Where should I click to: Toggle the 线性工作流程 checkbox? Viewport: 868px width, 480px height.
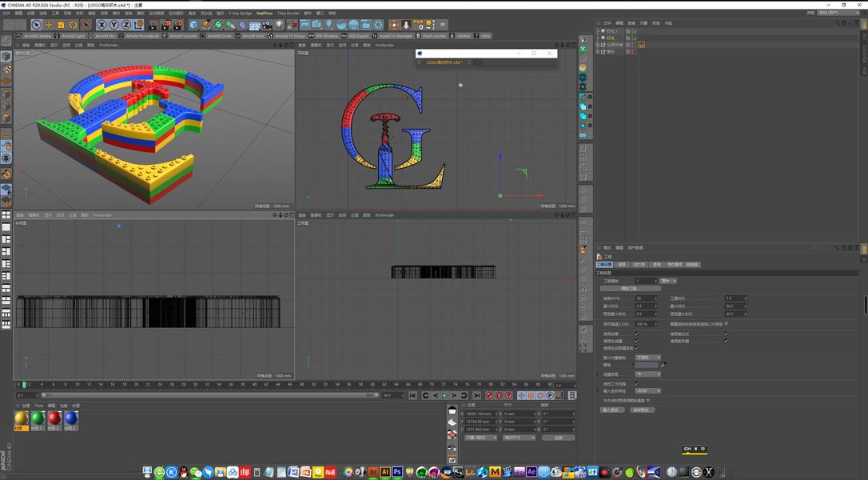point(636,383)
